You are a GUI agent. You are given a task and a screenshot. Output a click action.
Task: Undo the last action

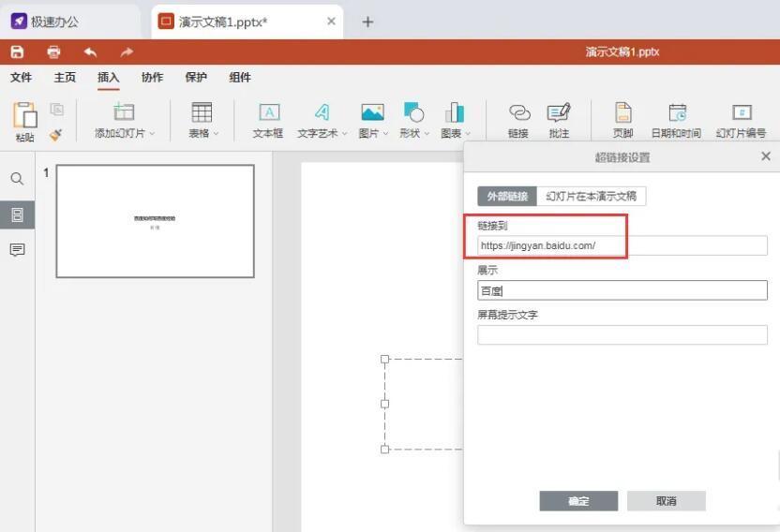[x=90, y=52]
